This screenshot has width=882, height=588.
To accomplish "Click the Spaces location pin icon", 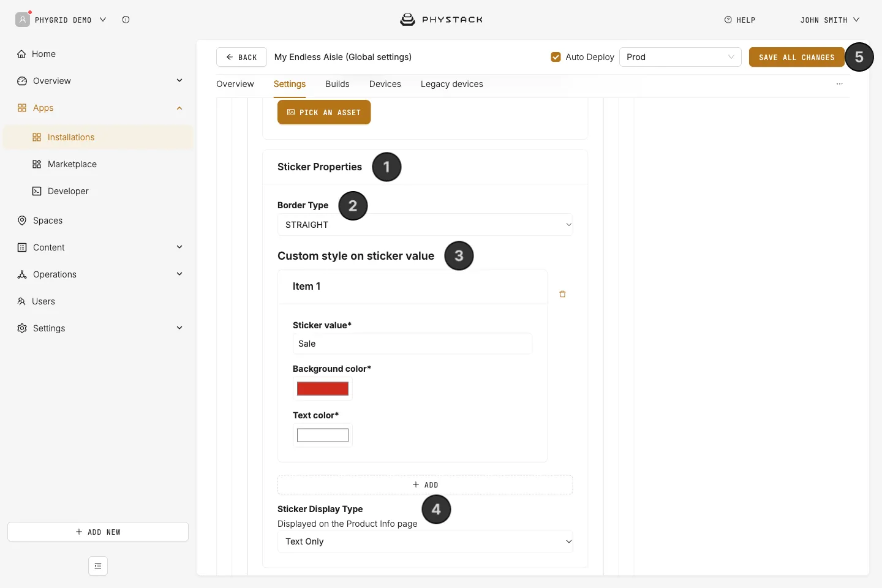I will 22,221.
